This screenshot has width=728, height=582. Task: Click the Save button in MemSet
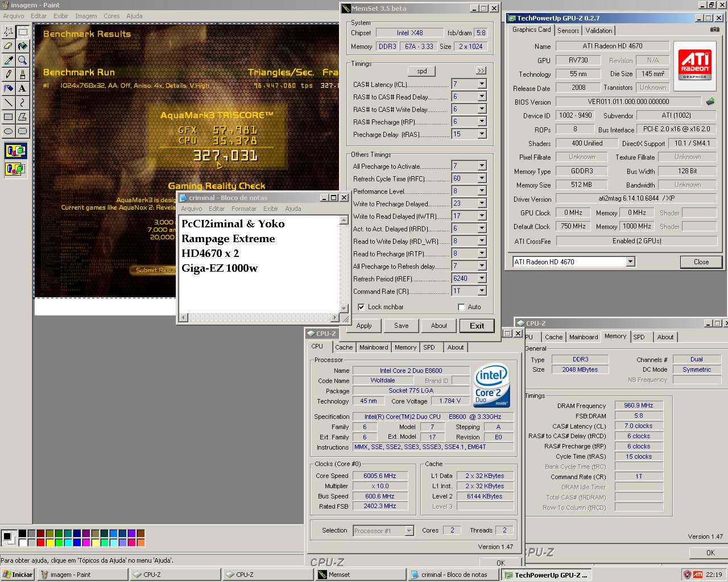coord(401,326)
